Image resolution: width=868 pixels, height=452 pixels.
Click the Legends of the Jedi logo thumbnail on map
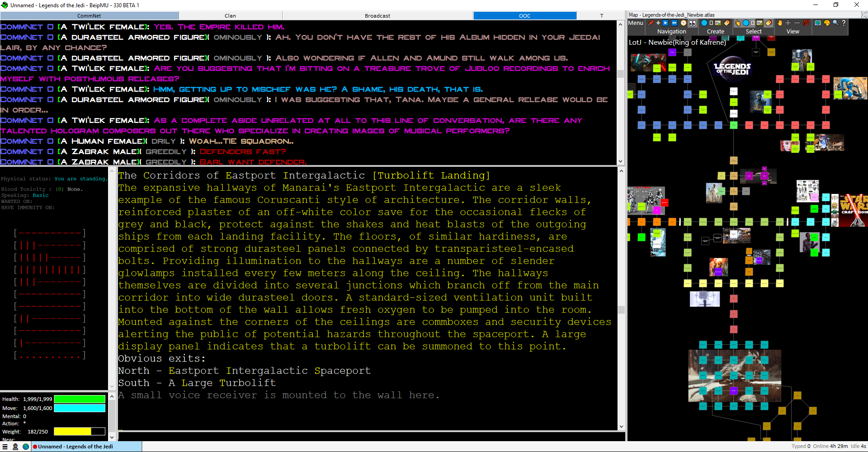732,69
